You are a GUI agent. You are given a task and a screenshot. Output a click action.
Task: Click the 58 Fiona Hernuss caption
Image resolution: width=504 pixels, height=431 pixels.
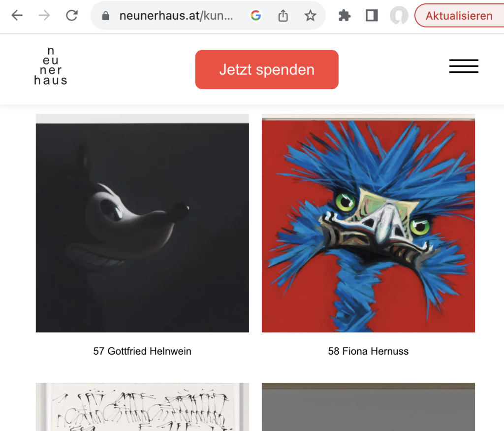[368, 351]
